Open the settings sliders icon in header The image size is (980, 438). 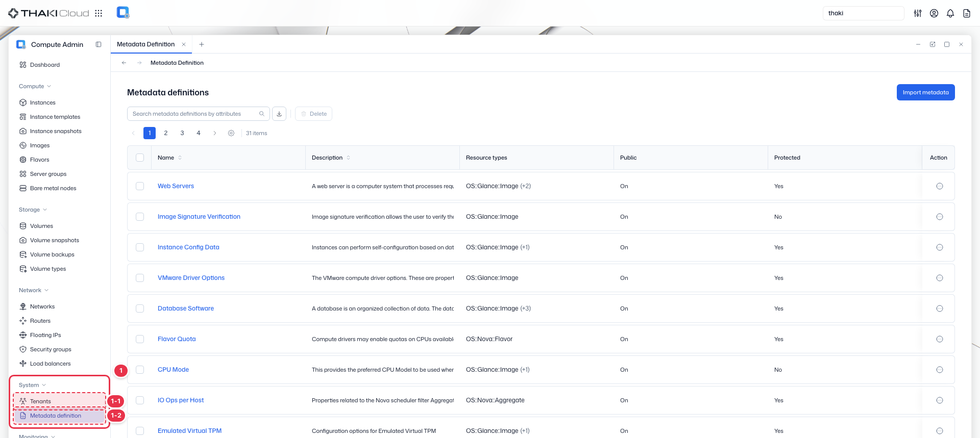click(x=918, y=13)
